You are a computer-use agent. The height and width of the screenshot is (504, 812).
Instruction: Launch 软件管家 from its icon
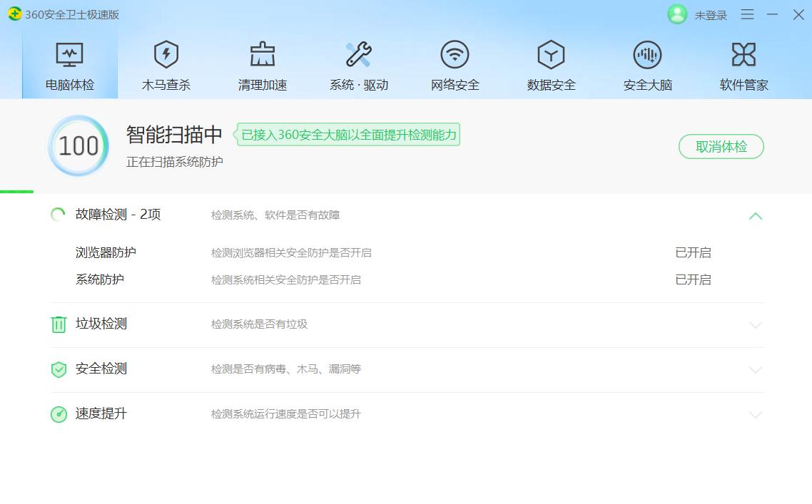(x=744, y=53)
